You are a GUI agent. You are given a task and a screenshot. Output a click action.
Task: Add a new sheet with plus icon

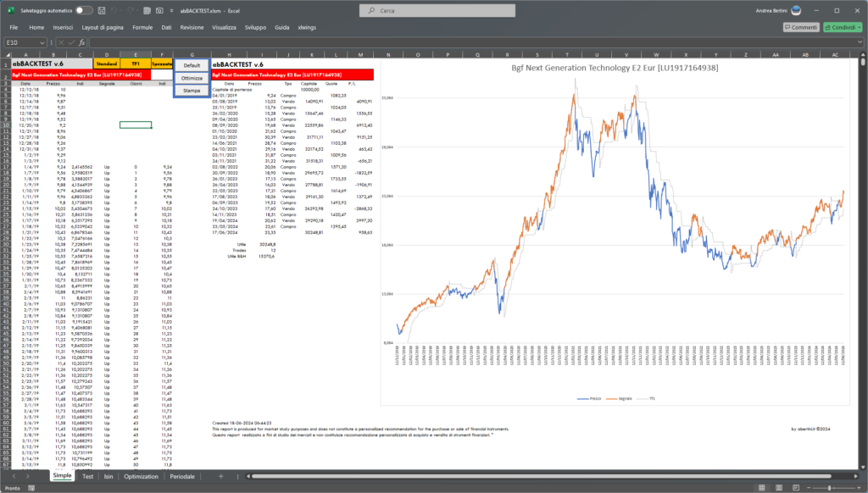point(221,476)
